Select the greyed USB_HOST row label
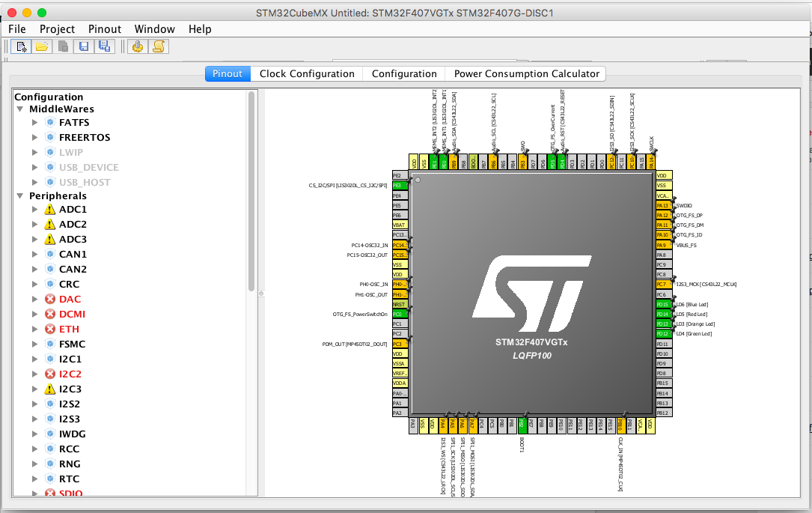 (85, 183)
